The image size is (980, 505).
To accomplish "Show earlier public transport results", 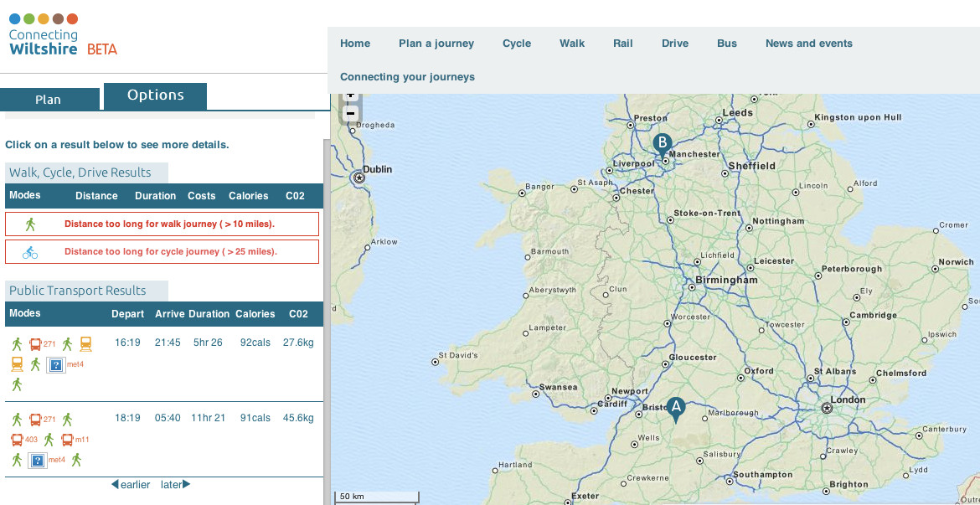I will 131,484.
